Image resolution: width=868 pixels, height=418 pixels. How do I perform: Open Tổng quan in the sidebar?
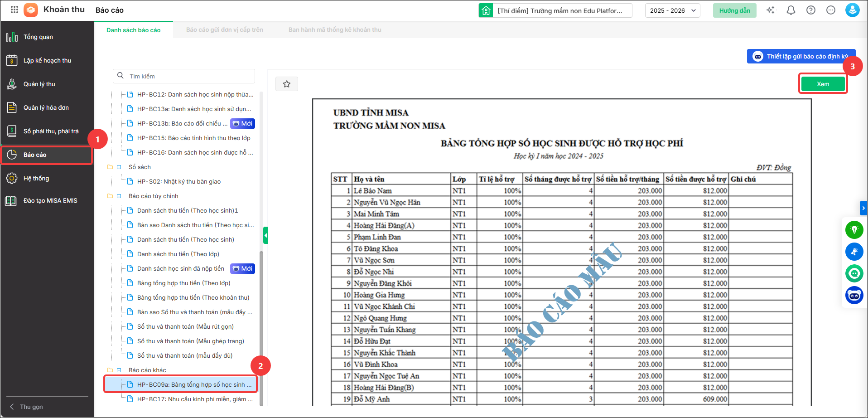pyautogui.click(x=47, y=37)
